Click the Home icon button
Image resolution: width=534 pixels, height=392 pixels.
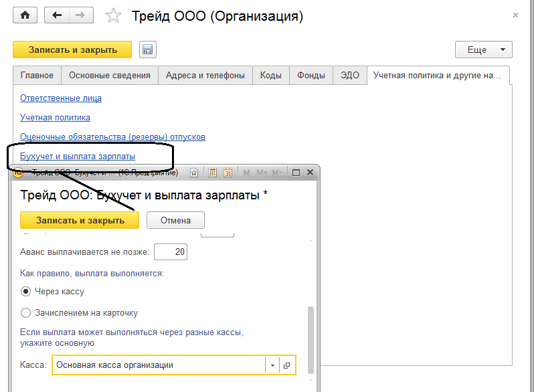tap(25, 16)
